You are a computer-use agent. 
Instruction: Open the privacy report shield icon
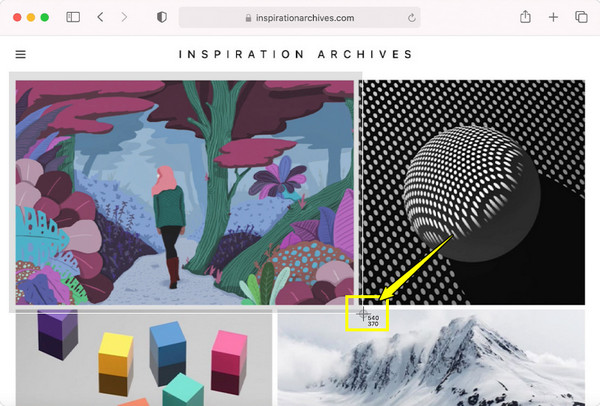[x=162, y=17]
